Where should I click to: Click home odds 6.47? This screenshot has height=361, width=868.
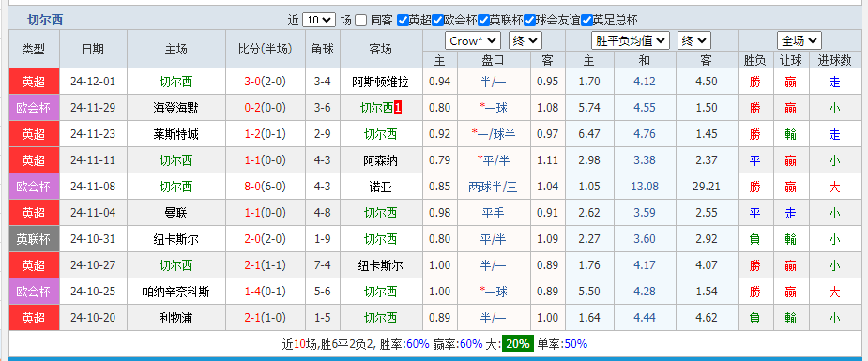coord(589,134)
